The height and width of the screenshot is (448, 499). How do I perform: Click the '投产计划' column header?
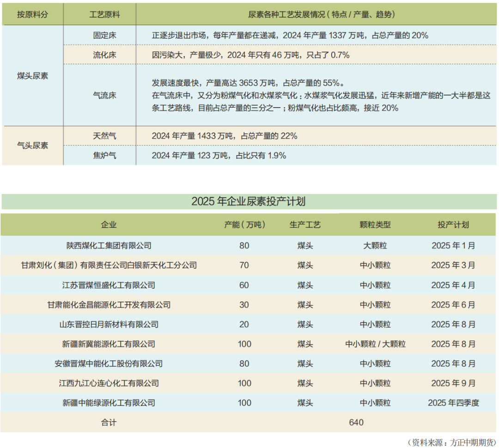(453, 224)
